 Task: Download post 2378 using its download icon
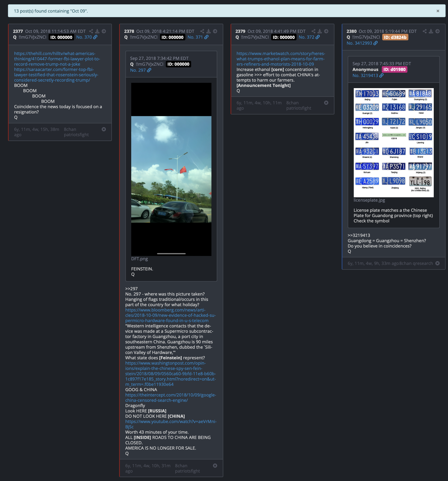(x=209, y=31)
